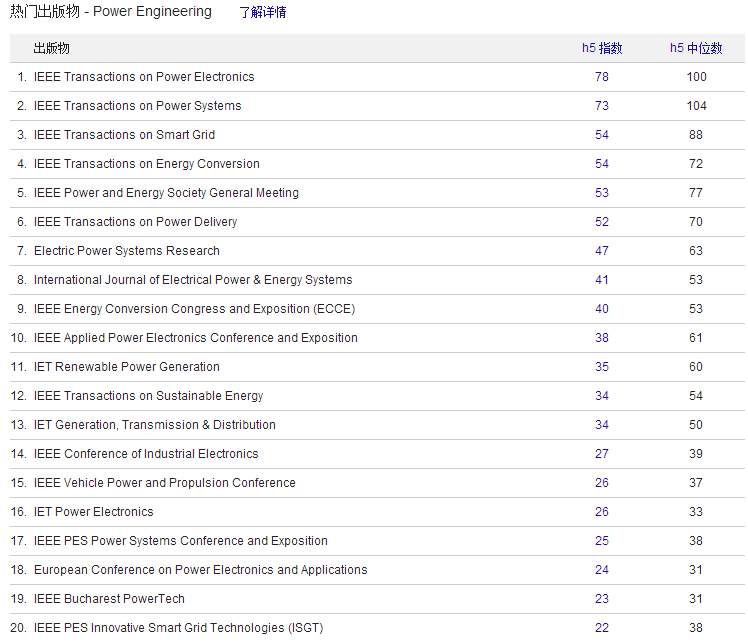
Task: Open h5 index 54 for Smart Grid
Action: click(602, 135)
